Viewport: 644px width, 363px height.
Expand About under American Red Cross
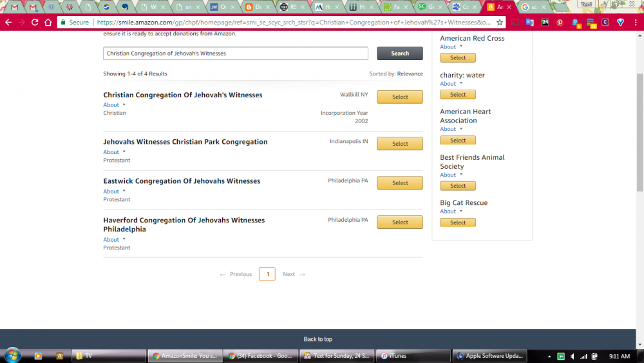pyautogui.click(x=451, y=47)
